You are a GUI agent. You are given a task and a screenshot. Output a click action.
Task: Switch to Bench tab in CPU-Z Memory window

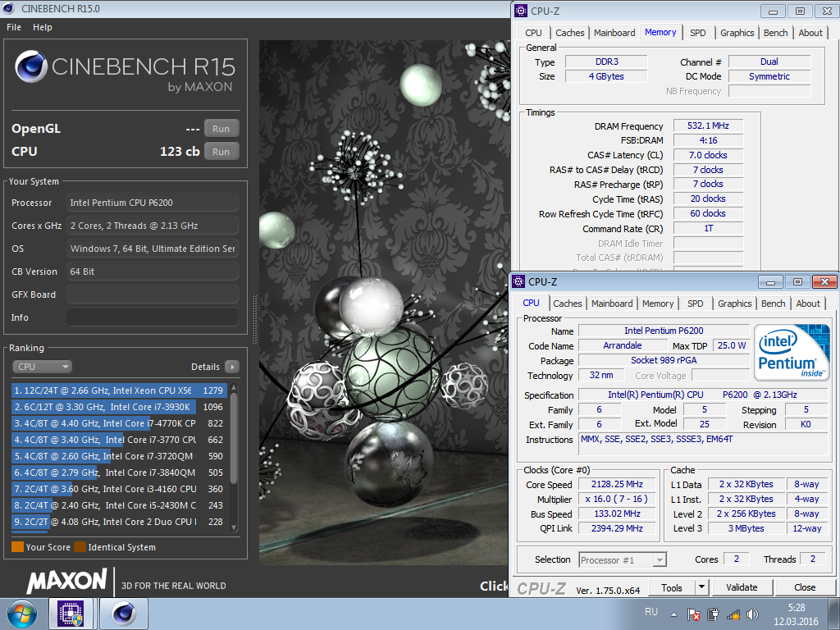tap(775, 33)
